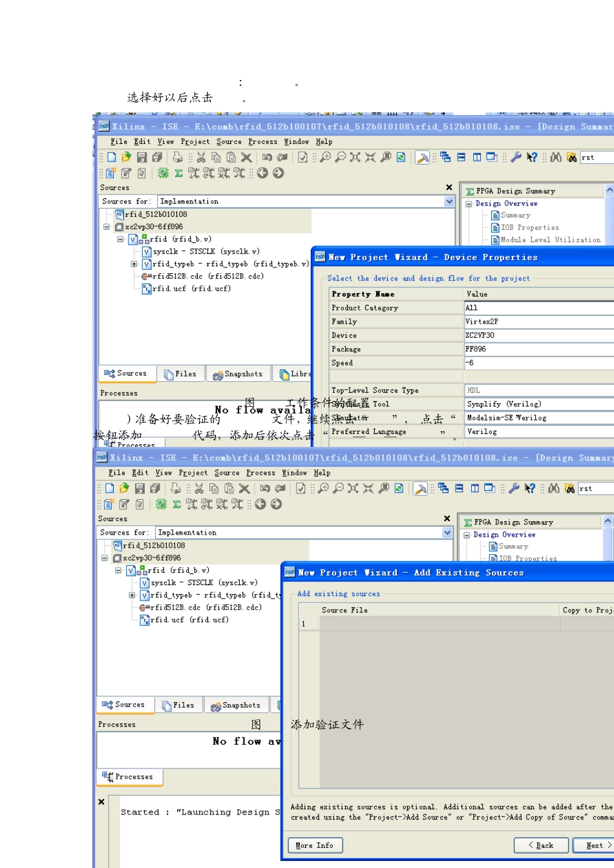Select rfid.ucf file in upper ISE window
The image size is (614, 868).
pyautogui.click(x=191, y=289)
